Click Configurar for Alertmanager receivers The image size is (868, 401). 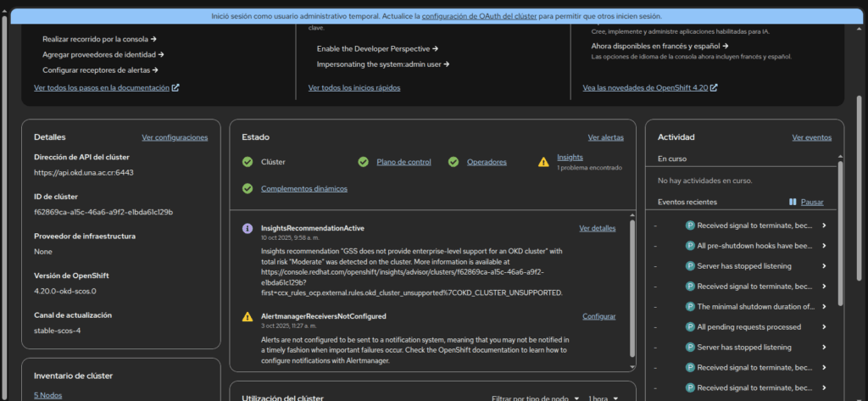coord(598,316)
